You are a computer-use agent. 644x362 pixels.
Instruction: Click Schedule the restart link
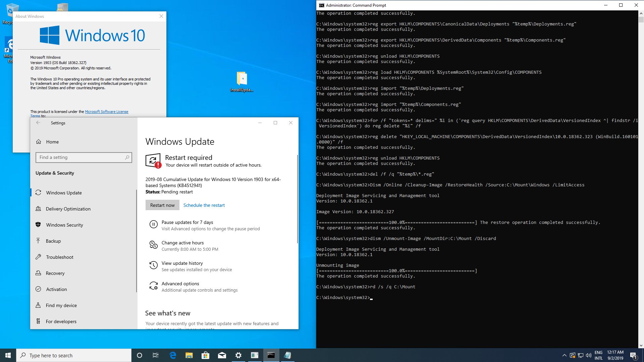[x=204, y=205]
